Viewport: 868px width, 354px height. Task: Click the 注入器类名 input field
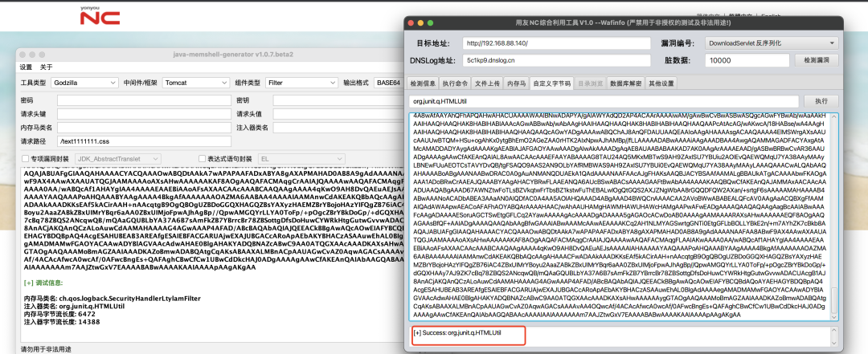tap(338, 128)
